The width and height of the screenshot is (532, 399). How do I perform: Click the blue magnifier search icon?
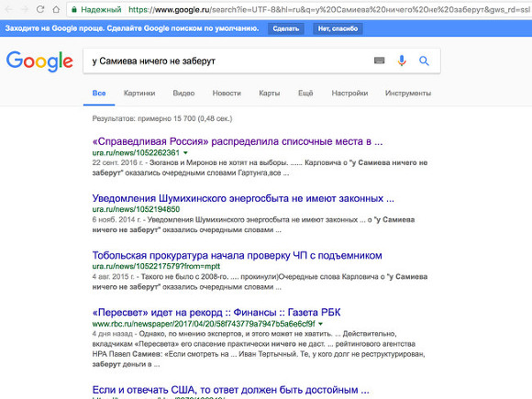[x=424, y=61]
